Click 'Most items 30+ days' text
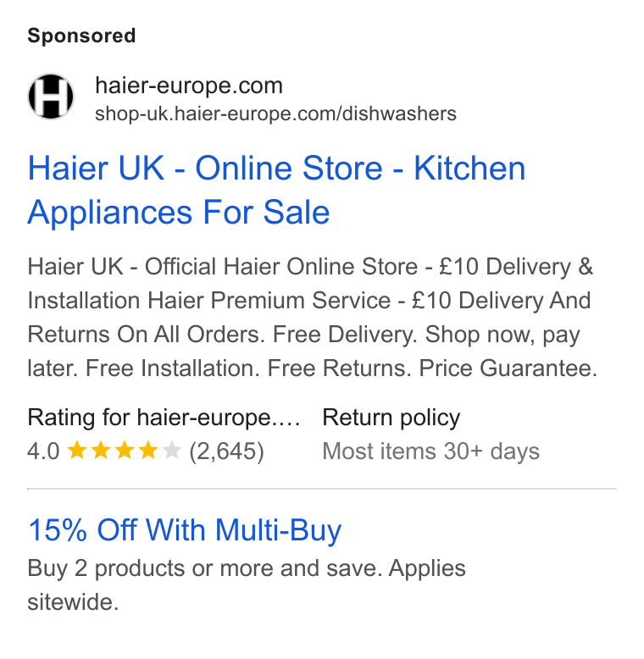This screenshot has width=644, height=659. click(430, 451)
